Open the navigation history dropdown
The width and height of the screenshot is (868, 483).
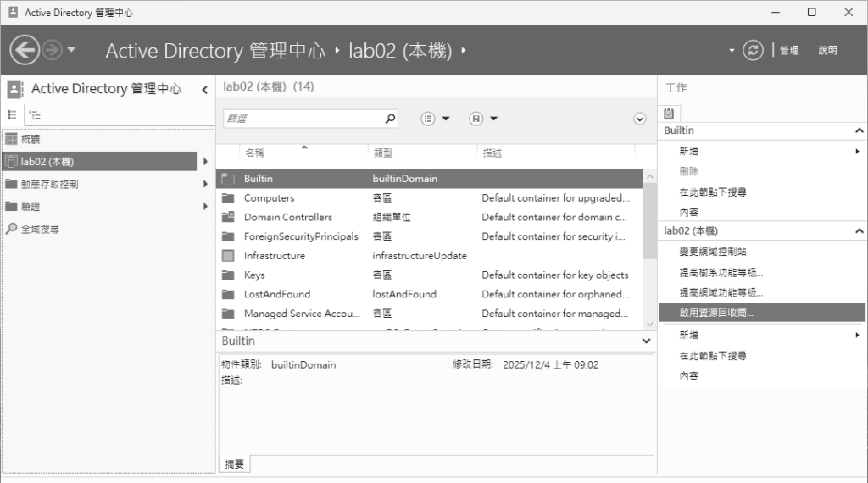tap(71, 50)
